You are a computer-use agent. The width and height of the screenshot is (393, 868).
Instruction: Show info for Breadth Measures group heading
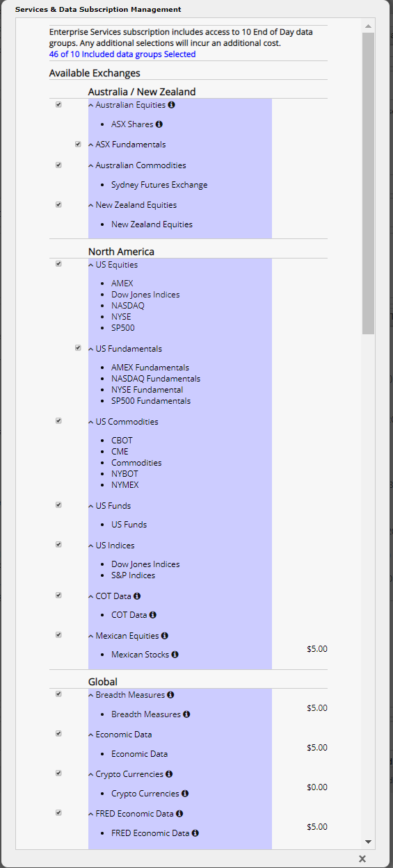tap(170, 695)
